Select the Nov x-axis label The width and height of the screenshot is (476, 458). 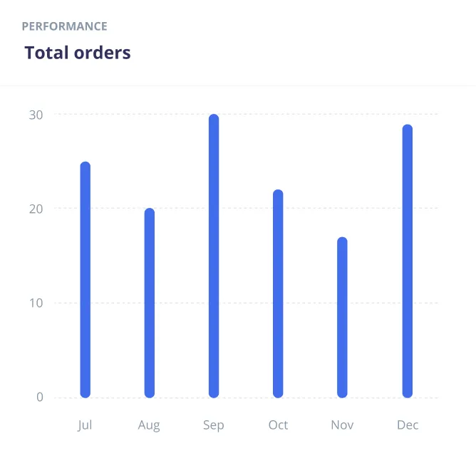pos(342,425)
